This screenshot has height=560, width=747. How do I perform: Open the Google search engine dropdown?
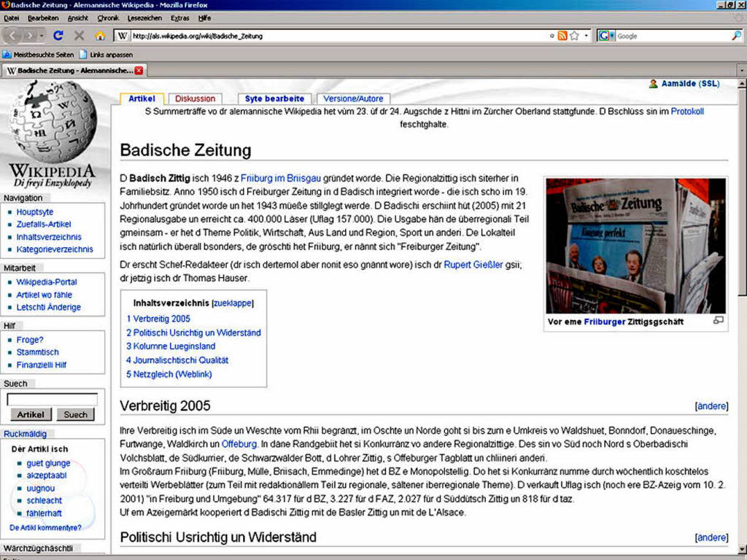click(x=606, y=36)
